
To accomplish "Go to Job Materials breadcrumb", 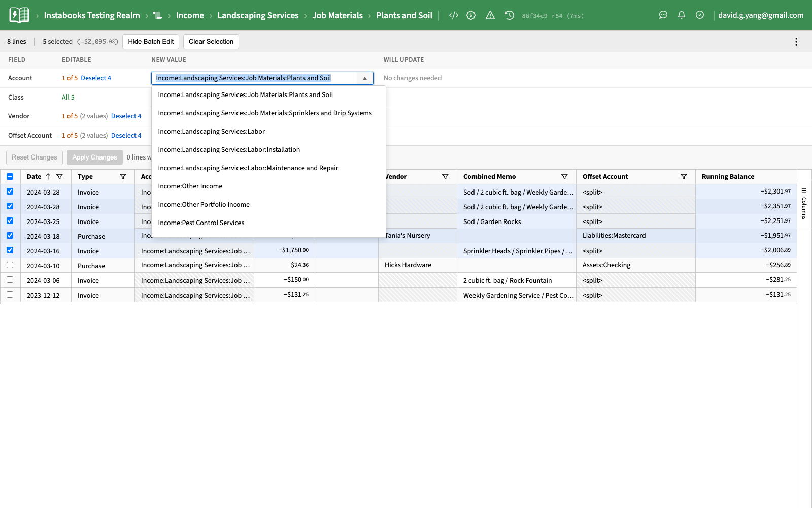I will pyautogui.click(x=337, y=15).
